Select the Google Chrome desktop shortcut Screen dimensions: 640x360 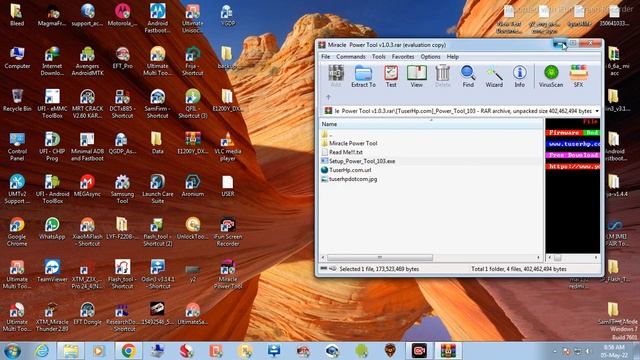tap(17, 232)
